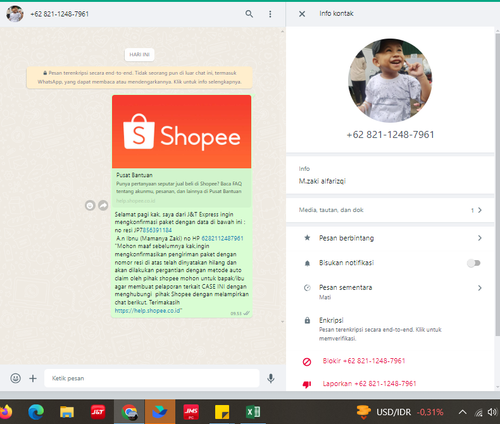Viewport: 500px width, 424px height.
Task: Click the star icon beside Pesan berbintang
Action: coord(307,238)
